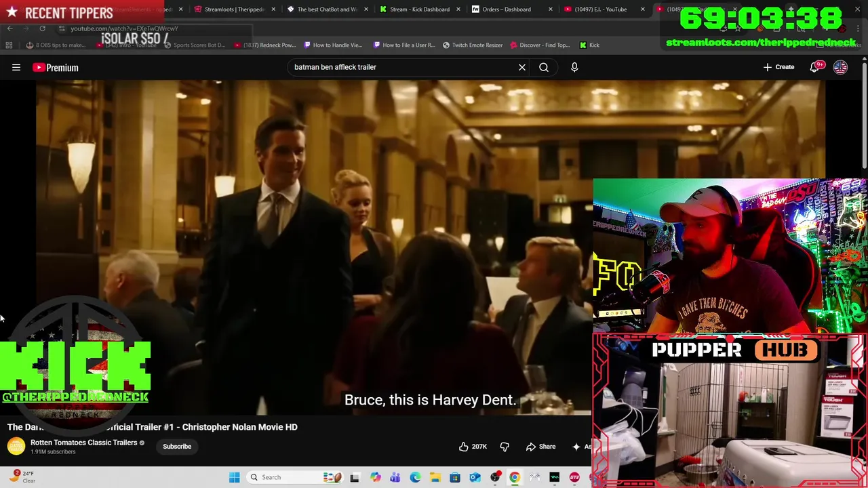Viewport: 868px width, 488px height.
Task: Open How to File a User R... bookmark
Action: point(403,45)
